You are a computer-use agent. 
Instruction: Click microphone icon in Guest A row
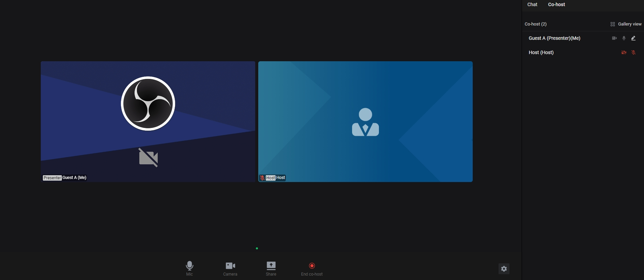[x=624, y=38]
